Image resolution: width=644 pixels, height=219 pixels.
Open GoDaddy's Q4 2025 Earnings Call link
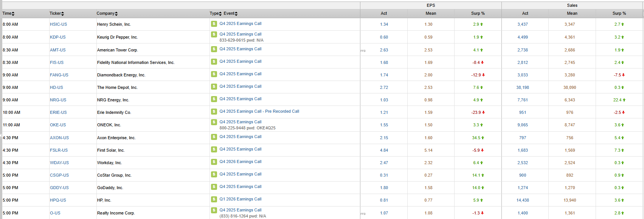pyautogui.click(x=240, y=187)
